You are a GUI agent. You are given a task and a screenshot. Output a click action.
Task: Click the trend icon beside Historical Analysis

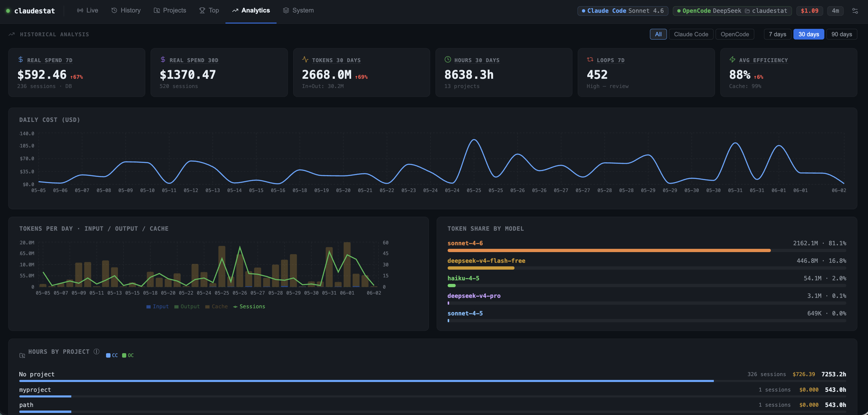pos(12,34)
